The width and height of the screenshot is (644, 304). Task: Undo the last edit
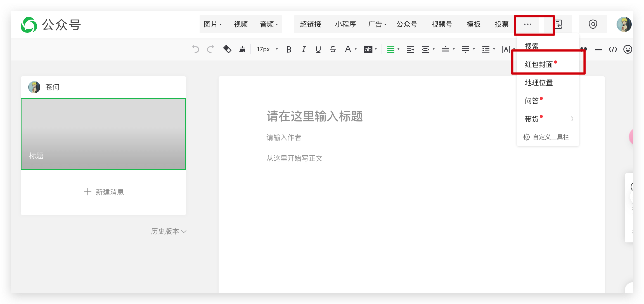tap(196, 49)
